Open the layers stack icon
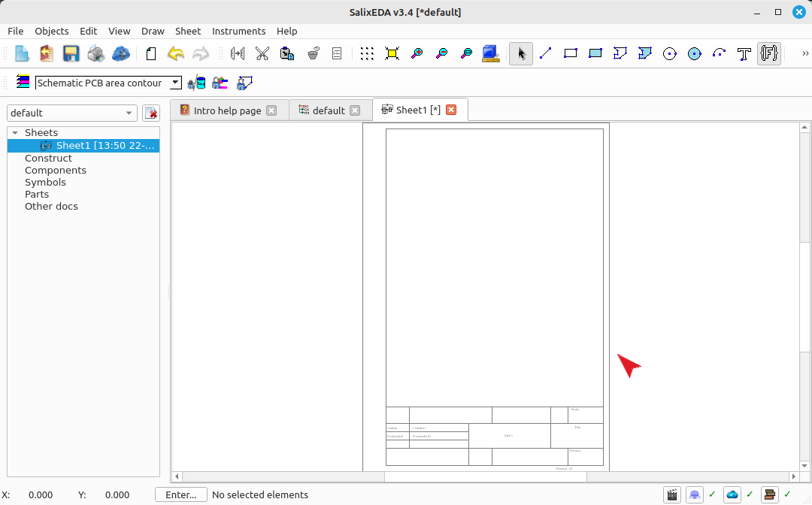The width and height of the screenshot is (812, 505). click(x=23, y=82)
